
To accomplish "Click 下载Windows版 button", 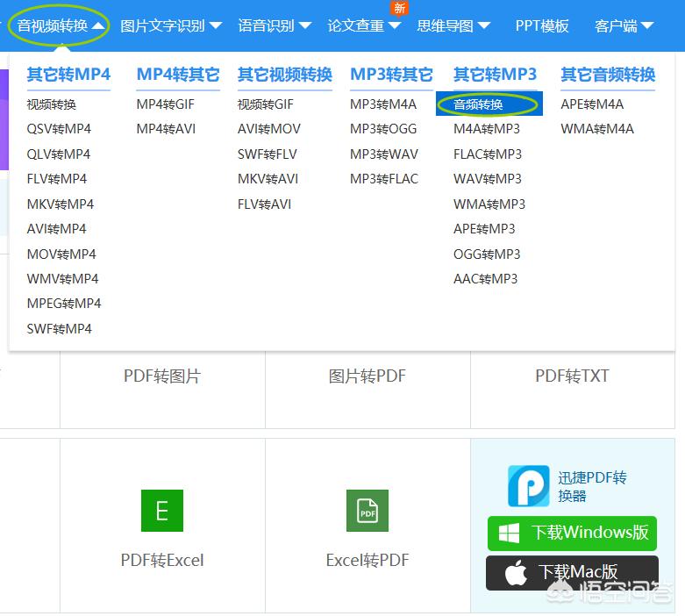I will 572,533.
